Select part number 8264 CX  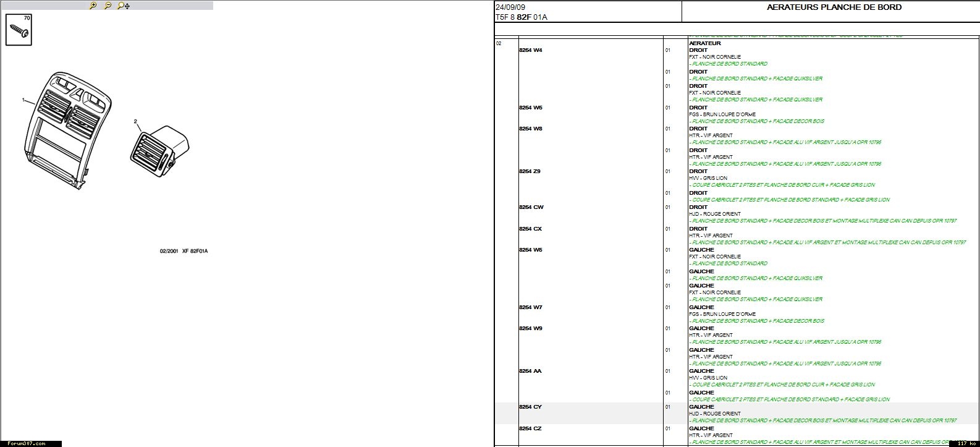(x=530, y=229)
